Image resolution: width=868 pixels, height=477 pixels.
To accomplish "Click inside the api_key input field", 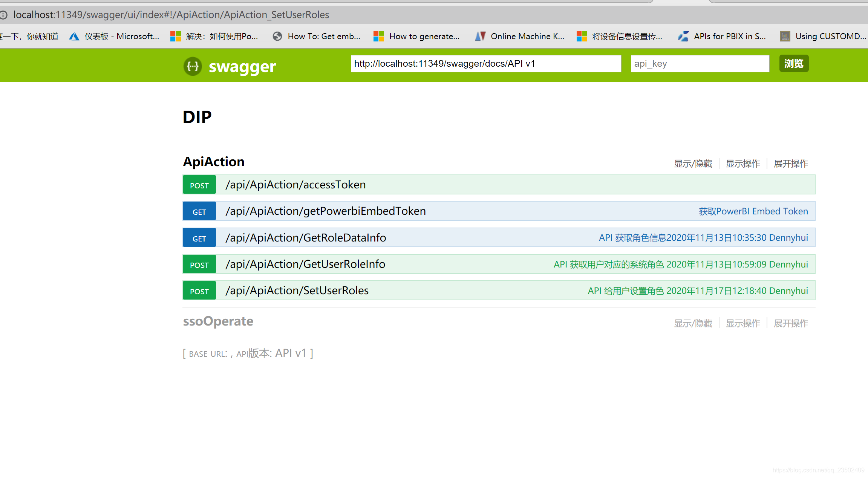I will [700, 63].
